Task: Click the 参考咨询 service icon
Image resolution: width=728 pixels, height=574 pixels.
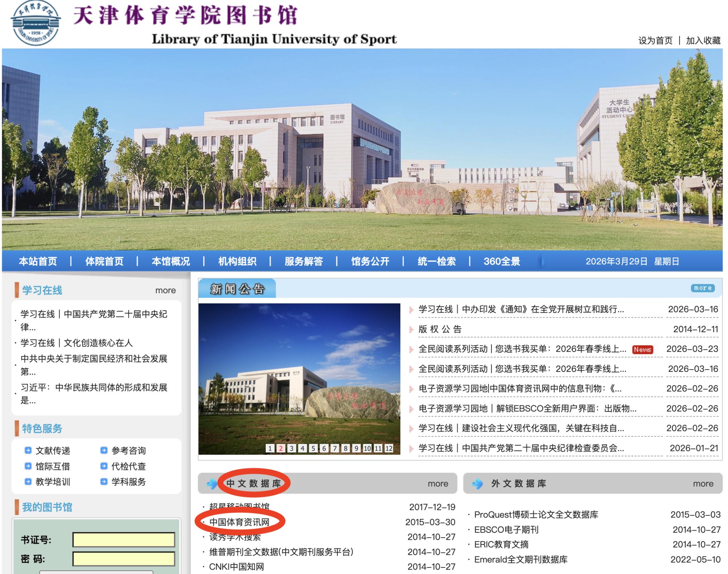Action: coord(104,451)
